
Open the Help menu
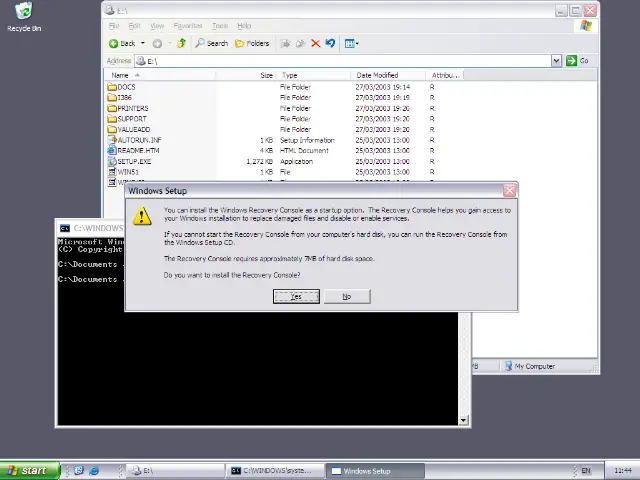pos(244,26)
